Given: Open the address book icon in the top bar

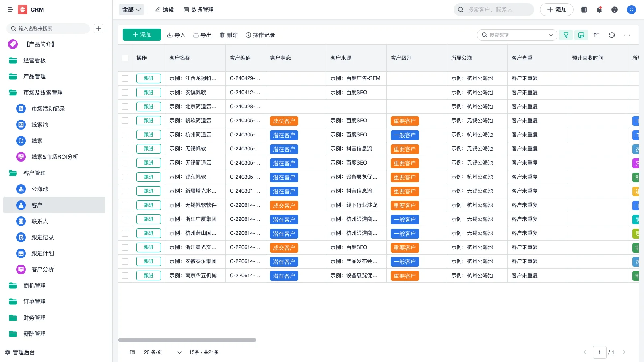Looking at the screenshot, I should pos(584,10).
